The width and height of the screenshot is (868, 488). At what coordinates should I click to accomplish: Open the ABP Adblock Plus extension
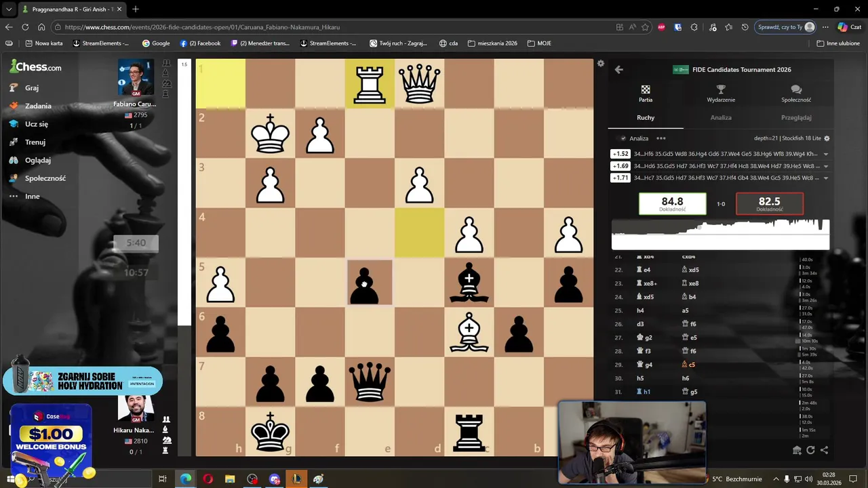coord(661,27)
